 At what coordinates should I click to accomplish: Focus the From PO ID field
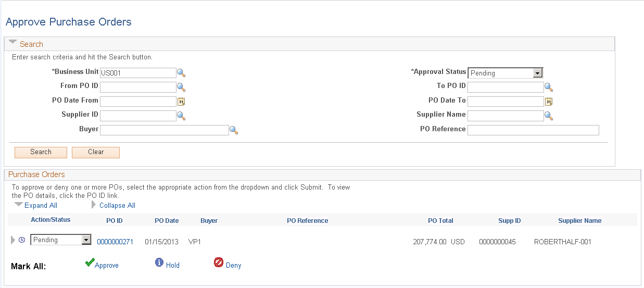138,87
